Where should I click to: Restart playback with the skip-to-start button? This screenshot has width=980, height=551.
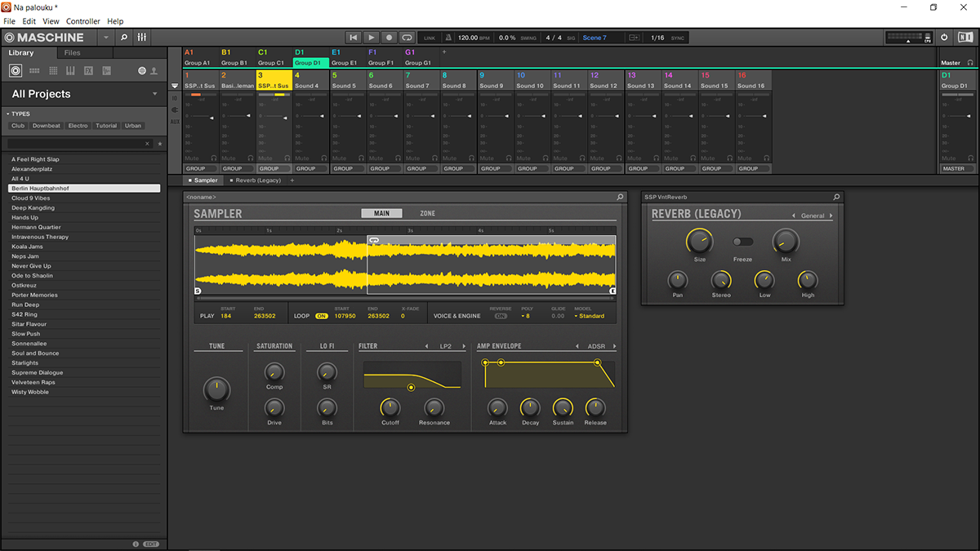354,38
